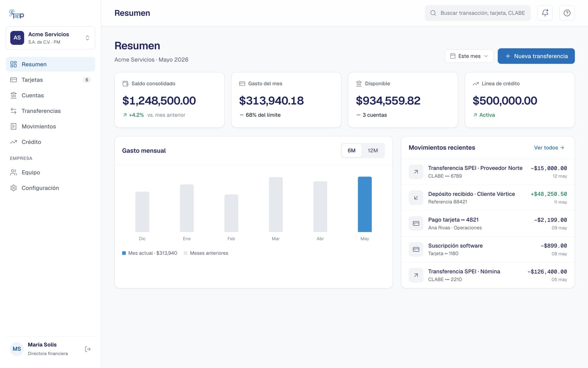Click the app logo in the sidebar
This screenshot has height=368, width=588.
16,13
